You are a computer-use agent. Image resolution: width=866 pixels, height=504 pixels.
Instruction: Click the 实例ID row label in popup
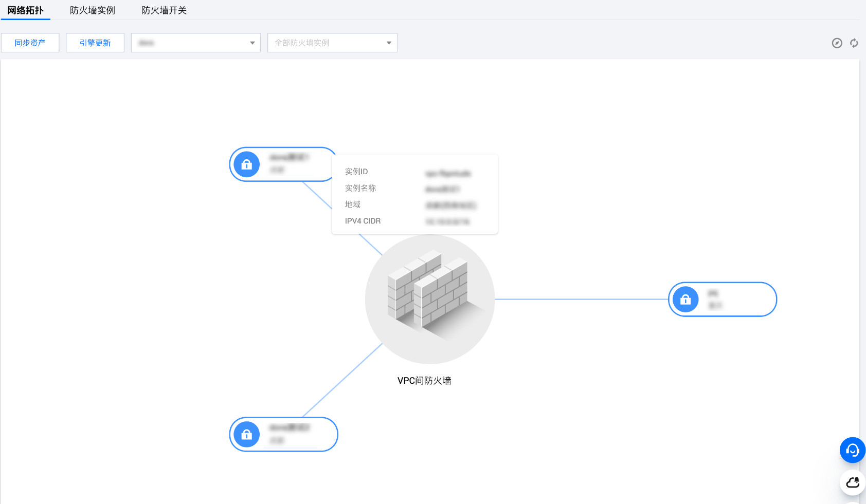(356, 172)
